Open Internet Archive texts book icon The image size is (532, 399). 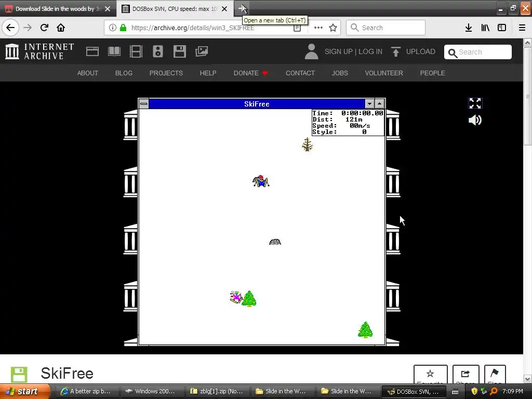114,51
